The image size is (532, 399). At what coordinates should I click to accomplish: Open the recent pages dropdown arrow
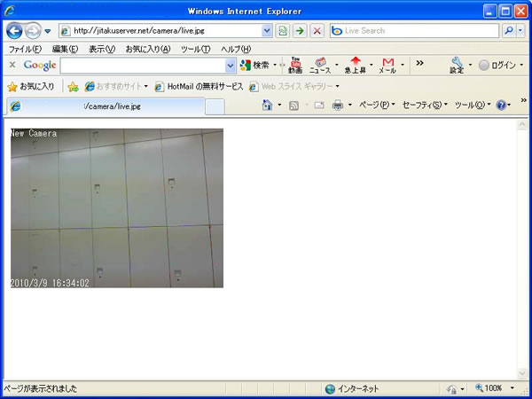48,31
